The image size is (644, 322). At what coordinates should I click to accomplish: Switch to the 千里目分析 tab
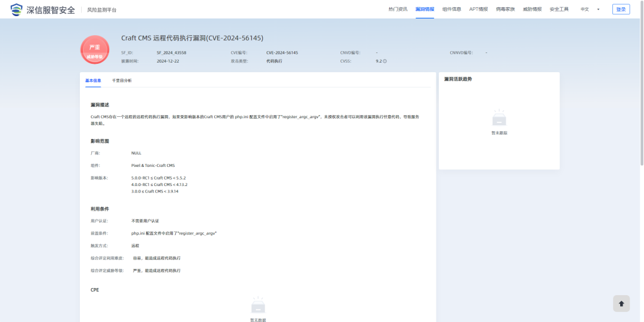122,80
